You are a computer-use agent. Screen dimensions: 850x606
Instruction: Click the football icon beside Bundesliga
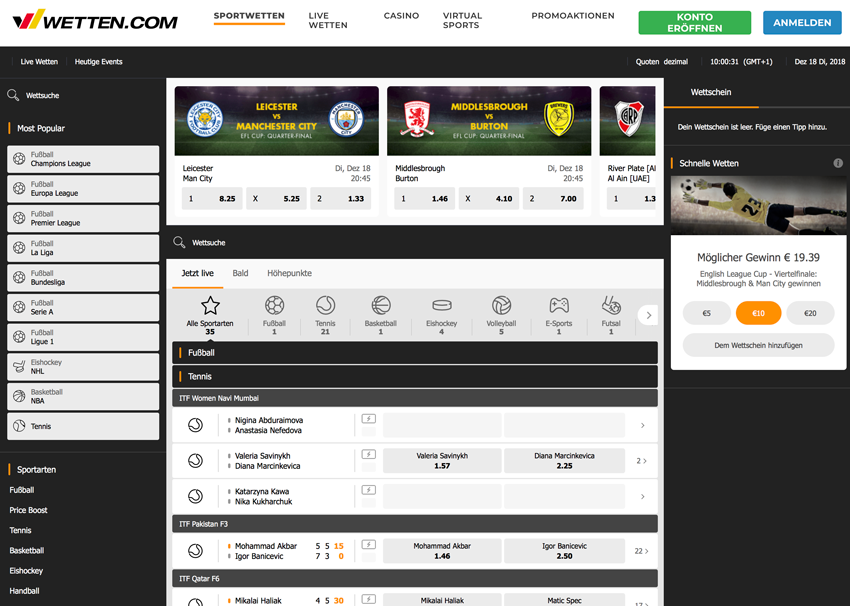19,278
